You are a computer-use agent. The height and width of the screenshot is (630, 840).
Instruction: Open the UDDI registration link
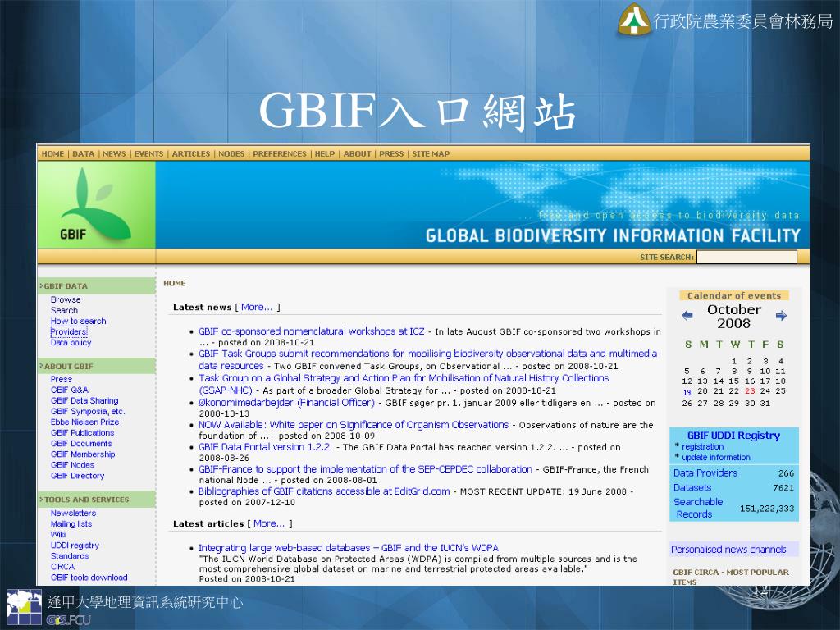702,446
